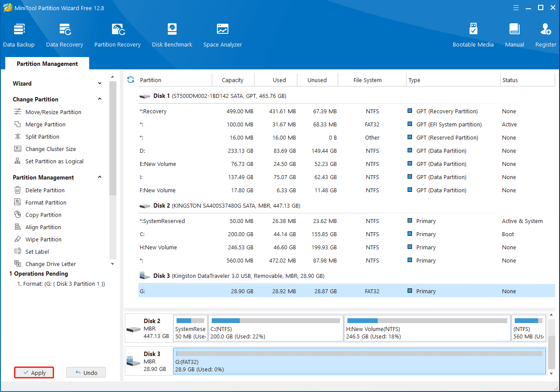Image resolution: width=560 pixels, height=392 pixels.
Task: Sort by the Capacity column header
Action: point(233,80)
